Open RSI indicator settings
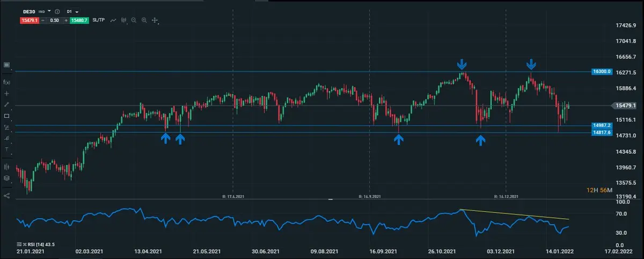 coord(20,244)
